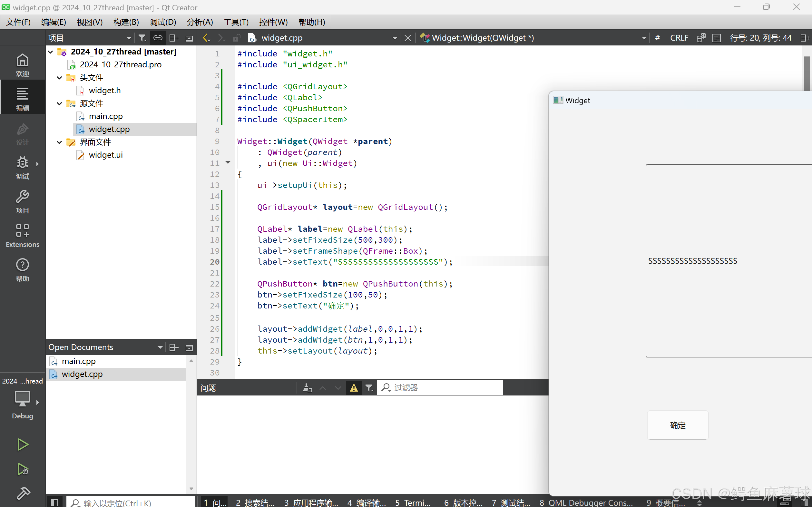This screenshot has width=812, height=507.
Task: Clear issues with the Issues pane clear icon
Action: pyautogui.click(x=307, y=388)
